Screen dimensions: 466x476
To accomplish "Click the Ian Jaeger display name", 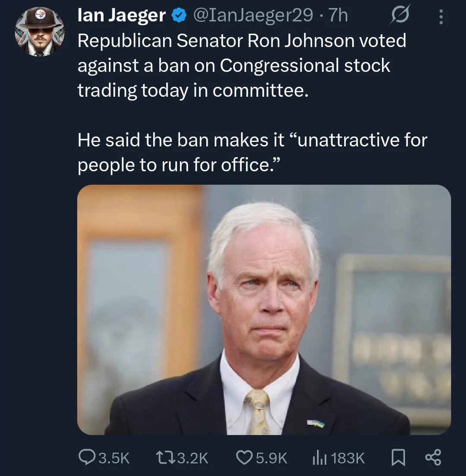I will (122, 16).
